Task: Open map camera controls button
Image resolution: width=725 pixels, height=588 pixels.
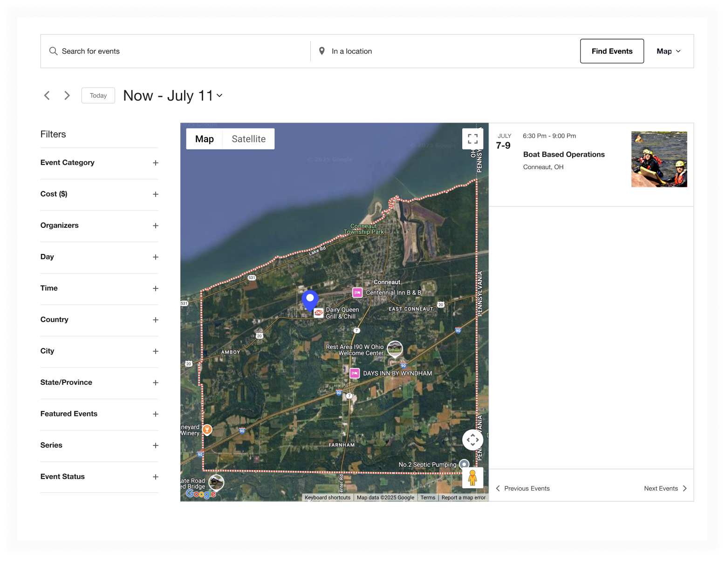Action: pyautogui.click(x=472, y=440)
